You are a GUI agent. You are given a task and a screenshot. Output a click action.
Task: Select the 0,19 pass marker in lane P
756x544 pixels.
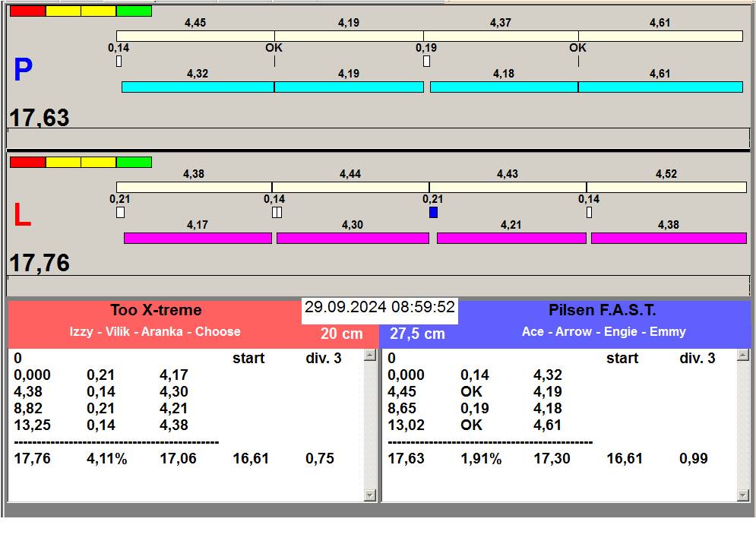click(426, 61)
